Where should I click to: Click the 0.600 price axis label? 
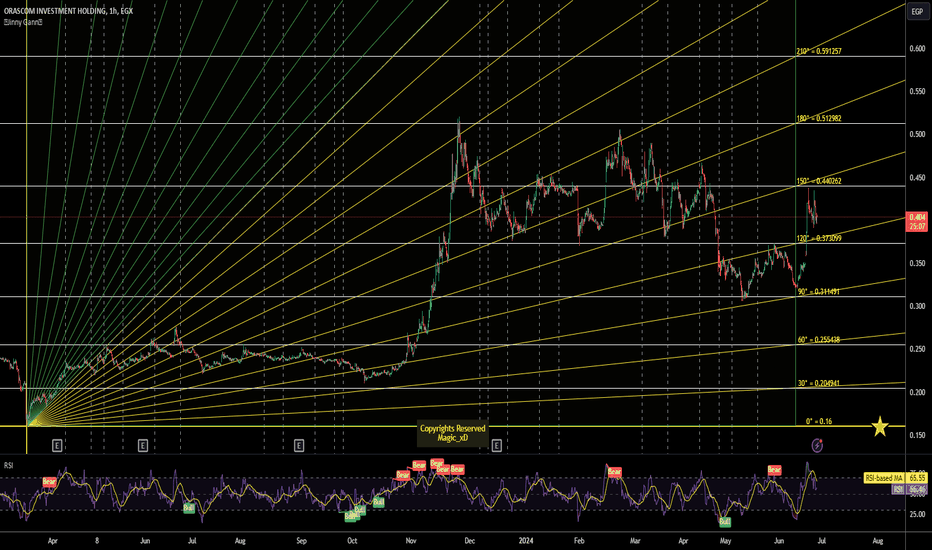(x=917, y=48)
